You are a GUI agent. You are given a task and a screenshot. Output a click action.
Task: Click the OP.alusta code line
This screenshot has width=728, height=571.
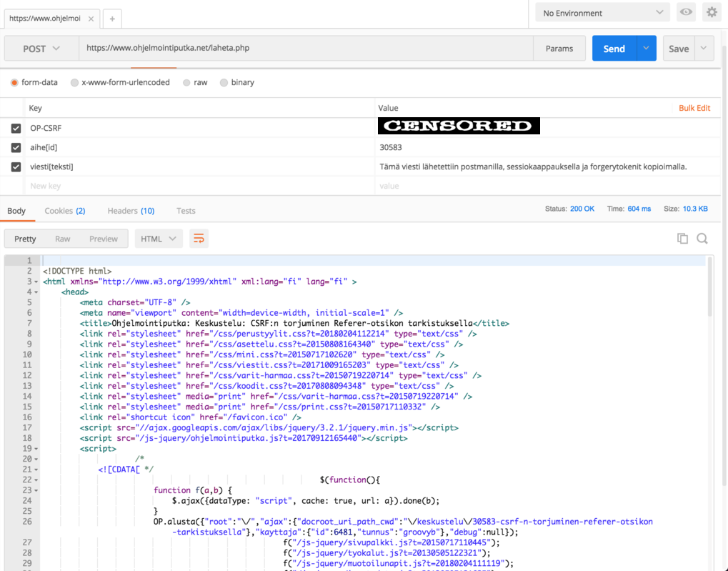(x=403, y=527)
